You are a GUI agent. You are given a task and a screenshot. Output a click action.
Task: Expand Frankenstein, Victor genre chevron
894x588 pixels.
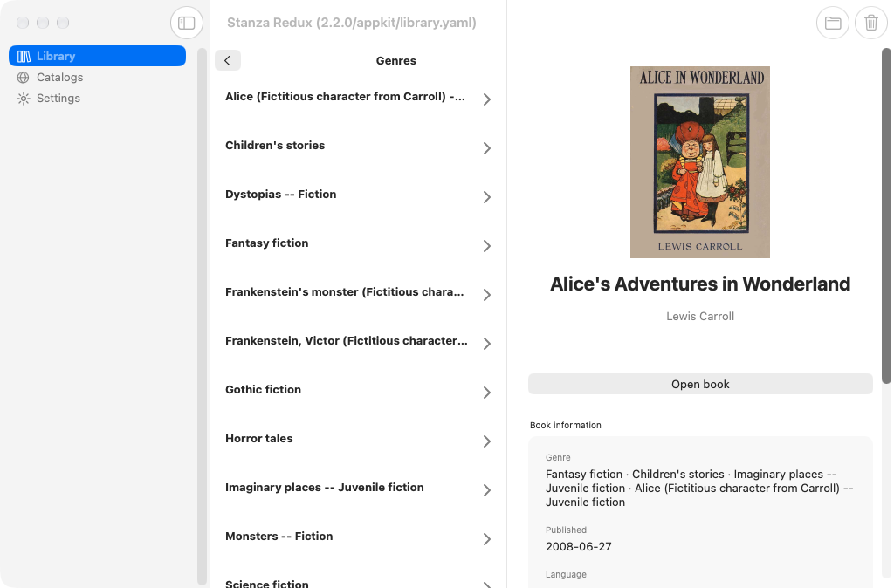(x=487, y=344)
